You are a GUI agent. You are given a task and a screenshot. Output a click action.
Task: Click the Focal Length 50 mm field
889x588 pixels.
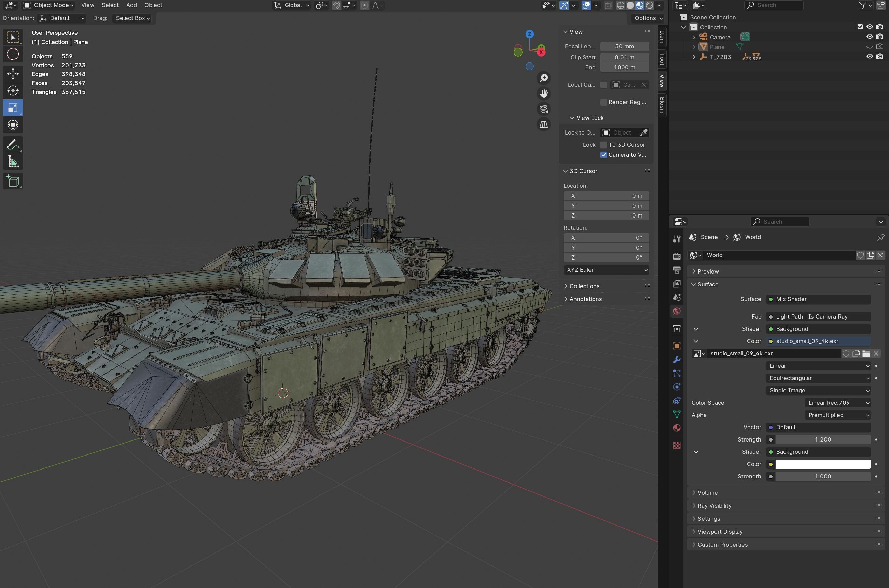(x=625, y=46)
